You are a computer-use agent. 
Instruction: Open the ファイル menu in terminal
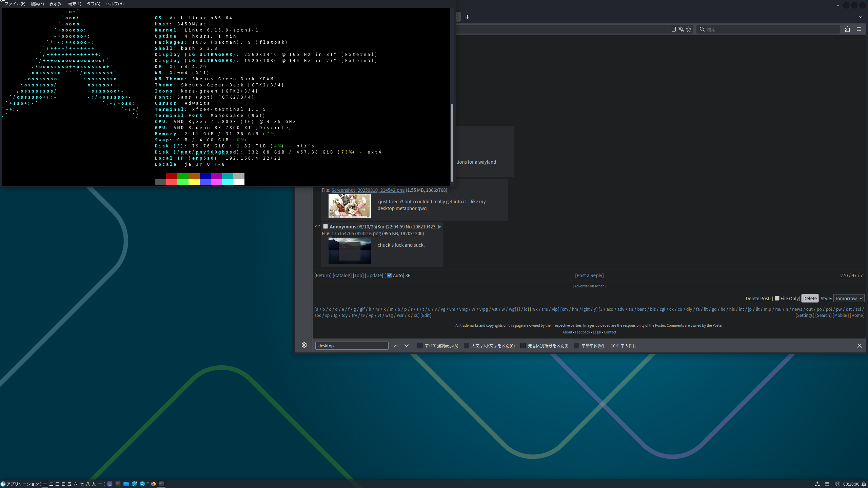15,4
